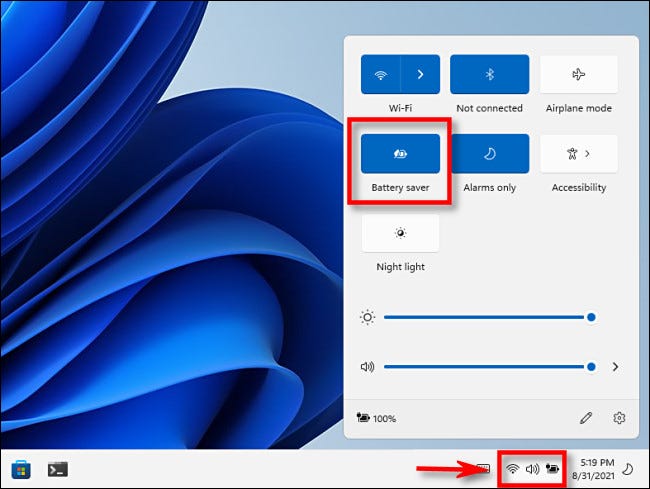Open sound output options beside the volume slider
Viewport: 650px width, 489px height.
[617, 367]
